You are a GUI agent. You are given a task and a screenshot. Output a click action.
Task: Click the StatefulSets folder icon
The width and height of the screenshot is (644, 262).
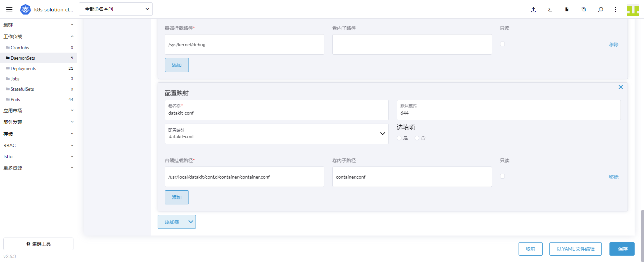click(8, 89)
